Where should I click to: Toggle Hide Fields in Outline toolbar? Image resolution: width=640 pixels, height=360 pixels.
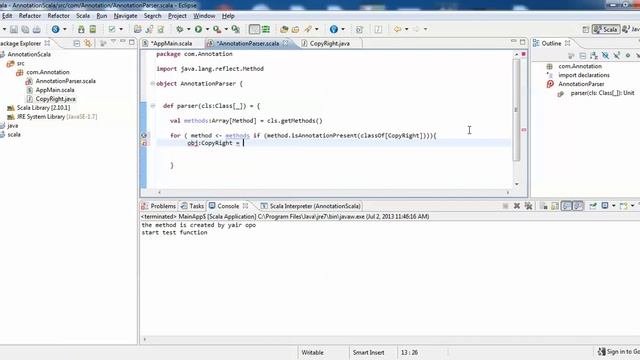point(605,56)
